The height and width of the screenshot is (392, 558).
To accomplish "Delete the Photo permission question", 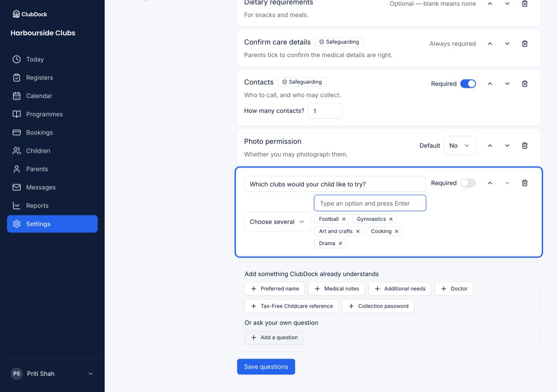I will click(x=525, y=146).
